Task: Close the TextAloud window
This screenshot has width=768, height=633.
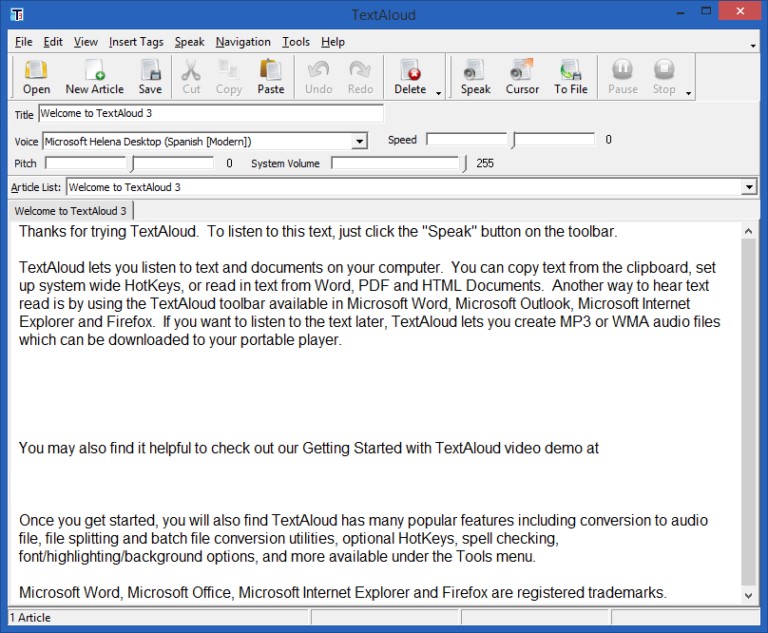Action: (x=740, y=11)
